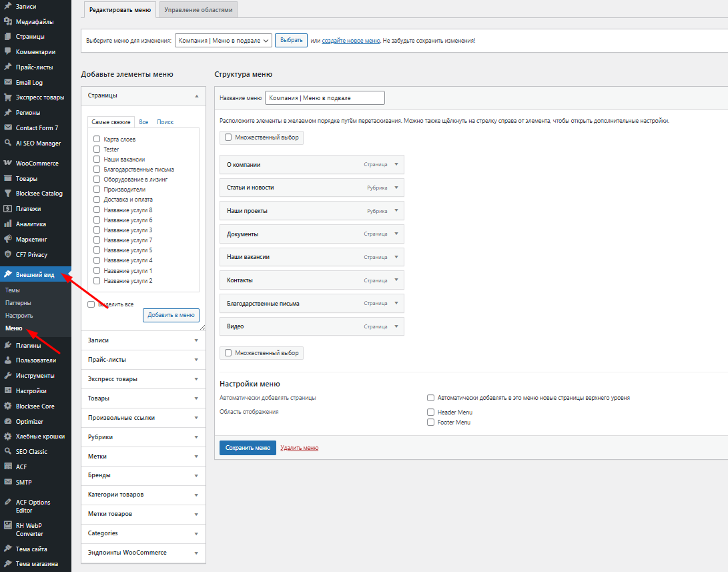Expand the О компании menu item settings
This screenshot has height=572, width=728.
pos(396,164)
